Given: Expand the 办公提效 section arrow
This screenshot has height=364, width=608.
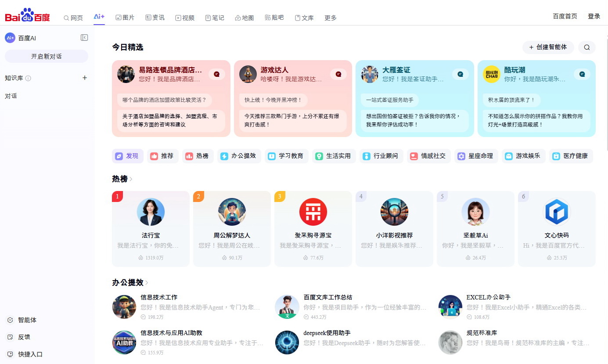Looking at the screenshot, I should [147, 283].
